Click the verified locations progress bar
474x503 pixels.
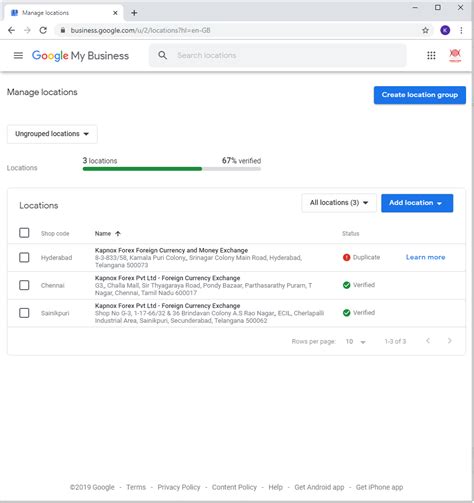[172, 169]
